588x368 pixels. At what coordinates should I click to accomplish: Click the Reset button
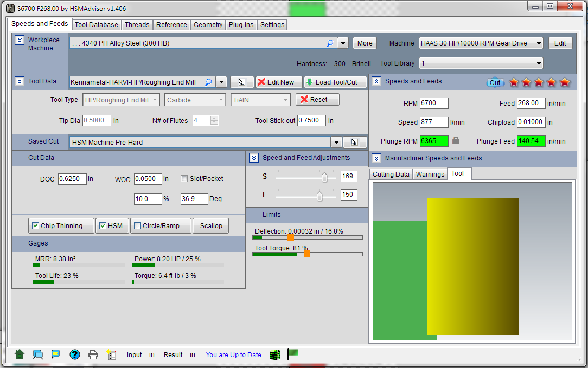coord(318,100)
